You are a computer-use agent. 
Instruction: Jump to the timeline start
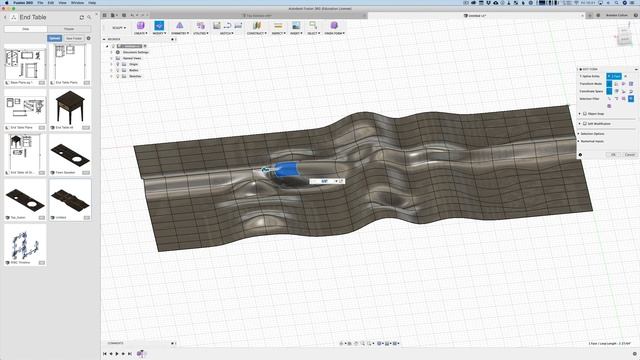pos(105,354)
